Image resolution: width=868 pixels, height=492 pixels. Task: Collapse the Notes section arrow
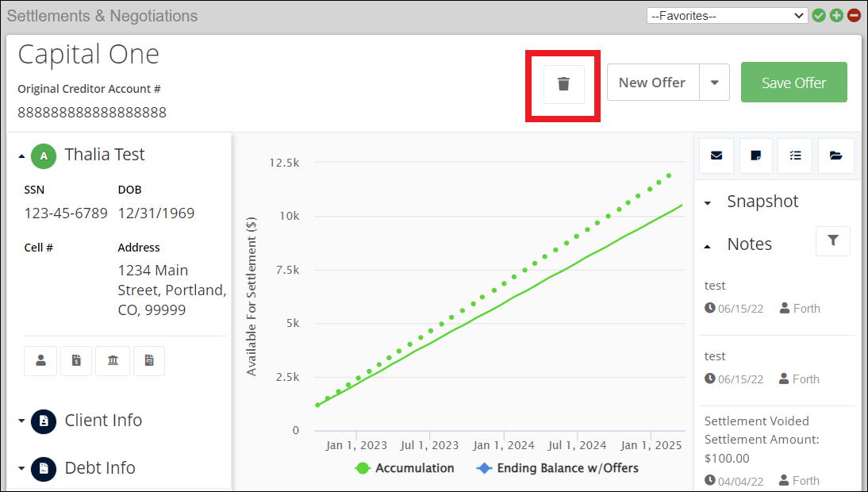708,246
